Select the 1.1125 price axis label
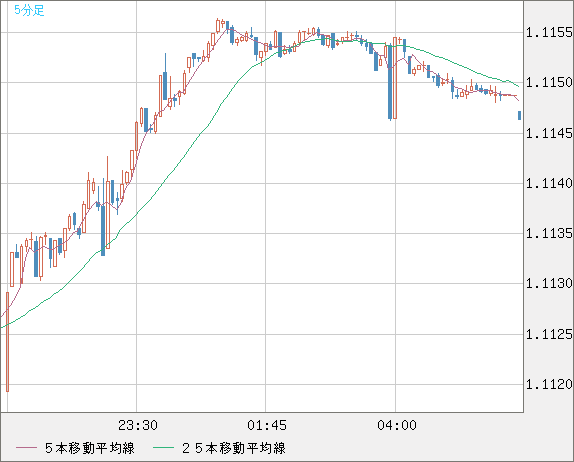574x462 pixels. coord(549,334)
